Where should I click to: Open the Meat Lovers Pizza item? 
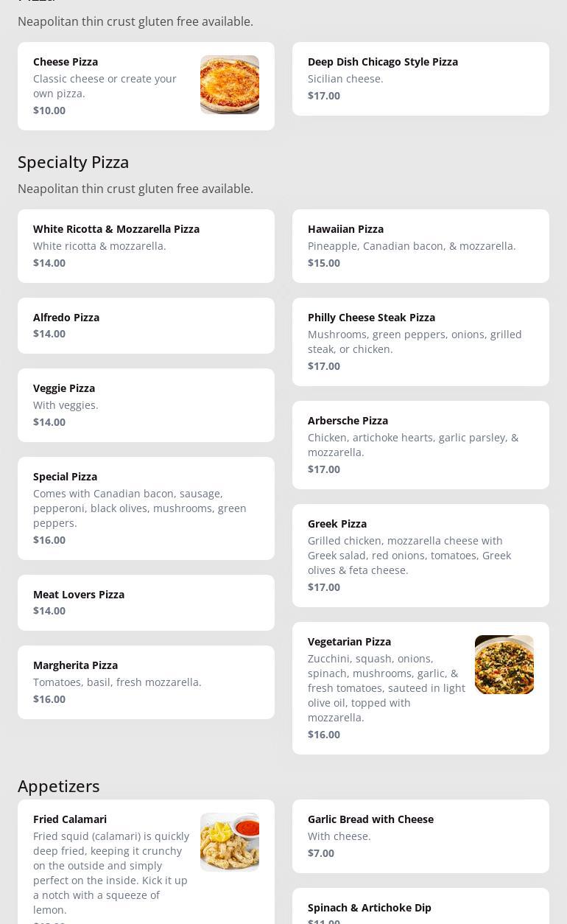[146, 602]
